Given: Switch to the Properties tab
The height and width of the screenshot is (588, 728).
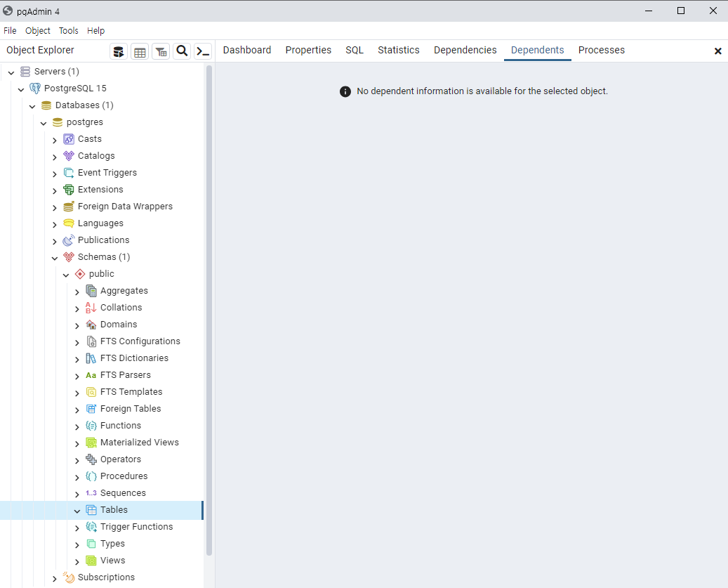Looking at the screenshot, I should (308, 50).
